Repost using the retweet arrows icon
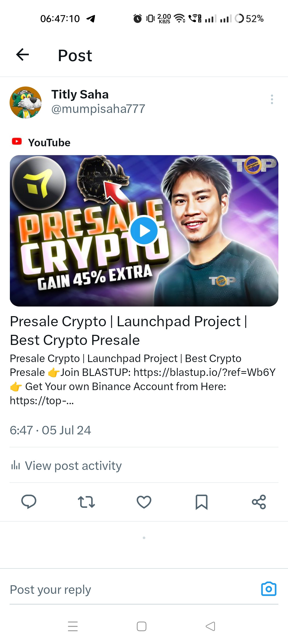The image size is (288, 644). tap(86, 502)
